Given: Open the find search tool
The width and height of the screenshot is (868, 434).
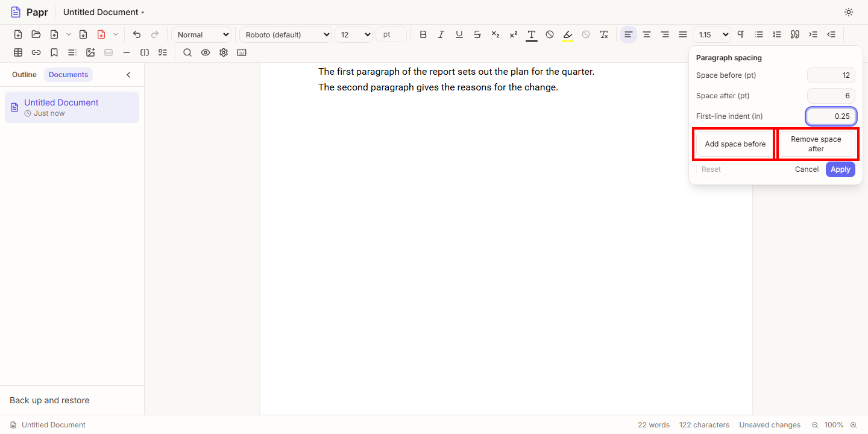Looking at the screenshot, I should (x=187, y=52).
